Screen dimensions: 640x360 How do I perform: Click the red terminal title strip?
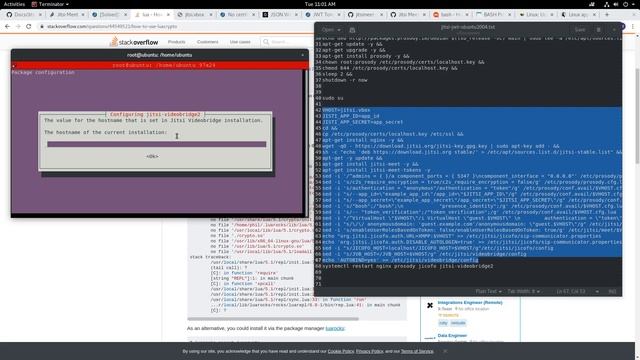[160, 65]
